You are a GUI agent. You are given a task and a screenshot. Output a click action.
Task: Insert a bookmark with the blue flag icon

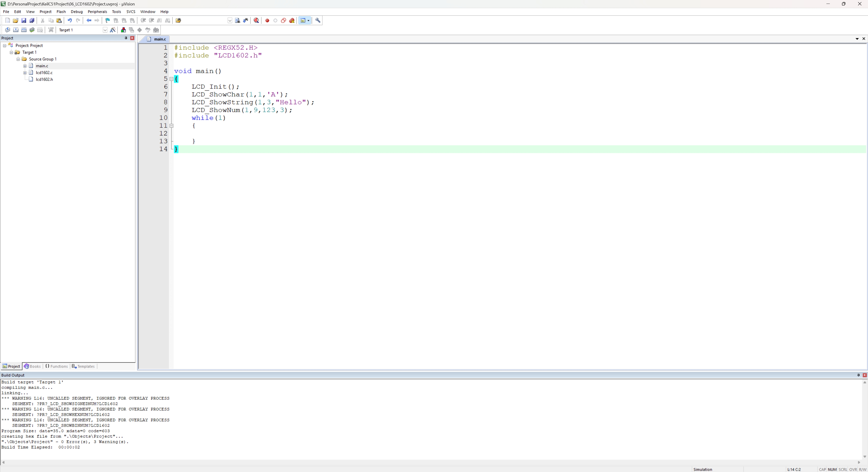click(108, 21)
